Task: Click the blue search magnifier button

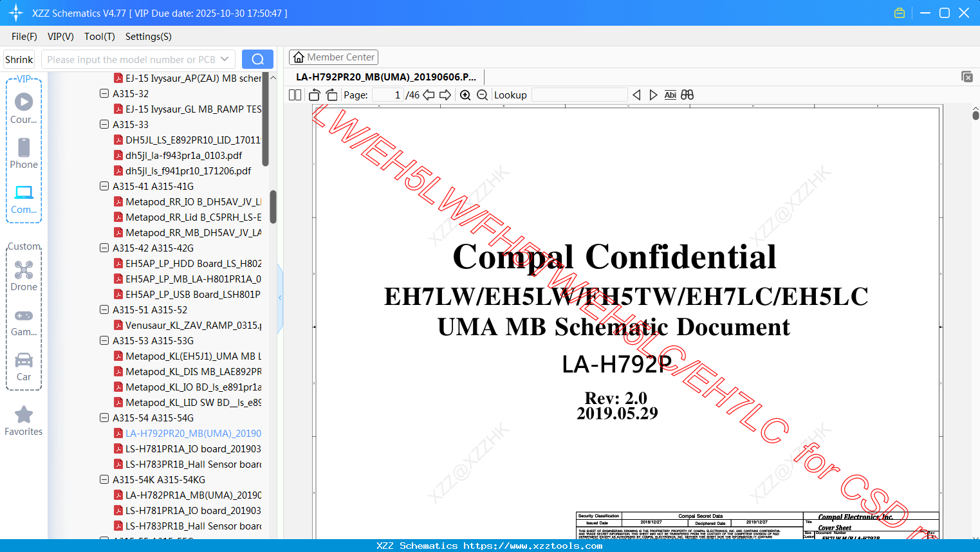Action: pyautogui.click(x=257, y=59)
